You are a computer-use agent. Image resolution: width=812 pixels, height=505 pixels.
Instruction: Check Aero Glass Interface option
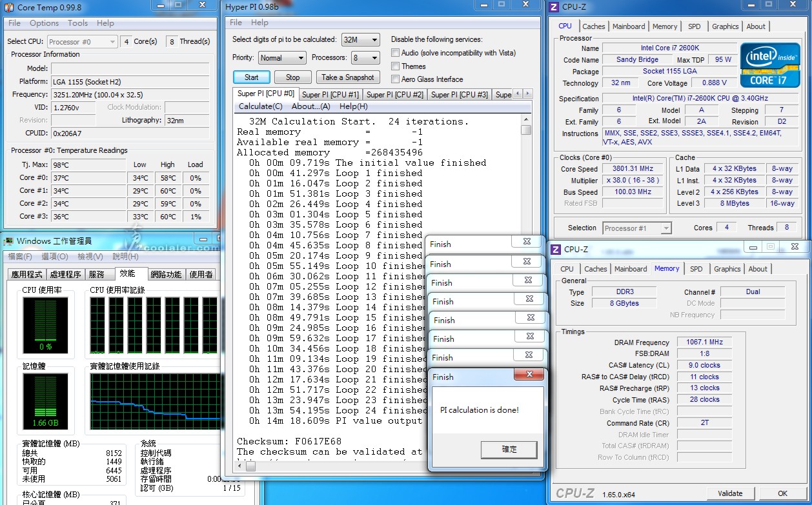(x=395, y=79)
